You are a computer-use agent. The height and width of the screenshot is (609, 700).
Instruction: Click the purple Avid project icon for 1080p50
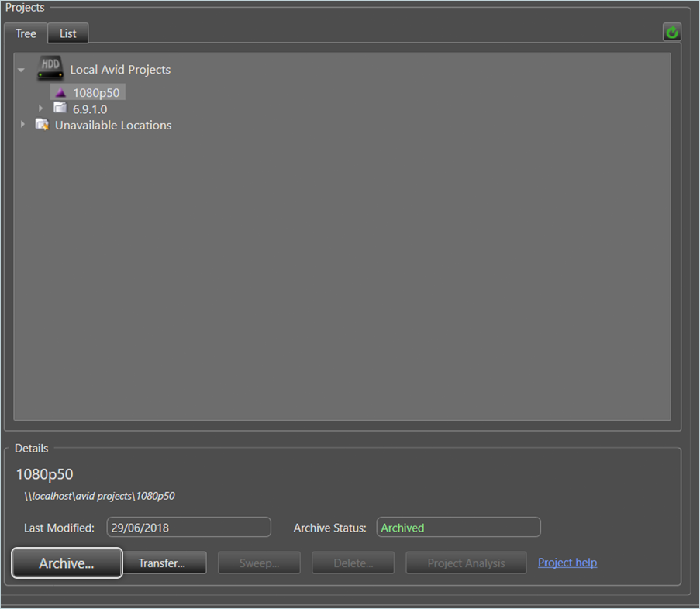(x=60, y=93)
